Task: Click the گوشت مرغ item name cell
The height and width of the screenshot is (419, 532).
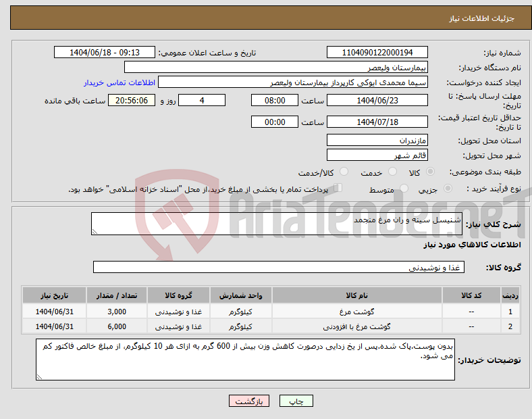Action: [356, 312]
